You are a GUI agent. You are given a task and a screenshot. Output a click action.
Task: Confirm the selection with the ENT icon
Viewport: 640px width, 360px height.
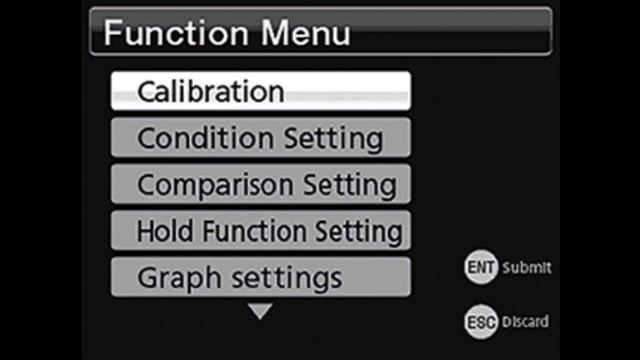point(481,267)
